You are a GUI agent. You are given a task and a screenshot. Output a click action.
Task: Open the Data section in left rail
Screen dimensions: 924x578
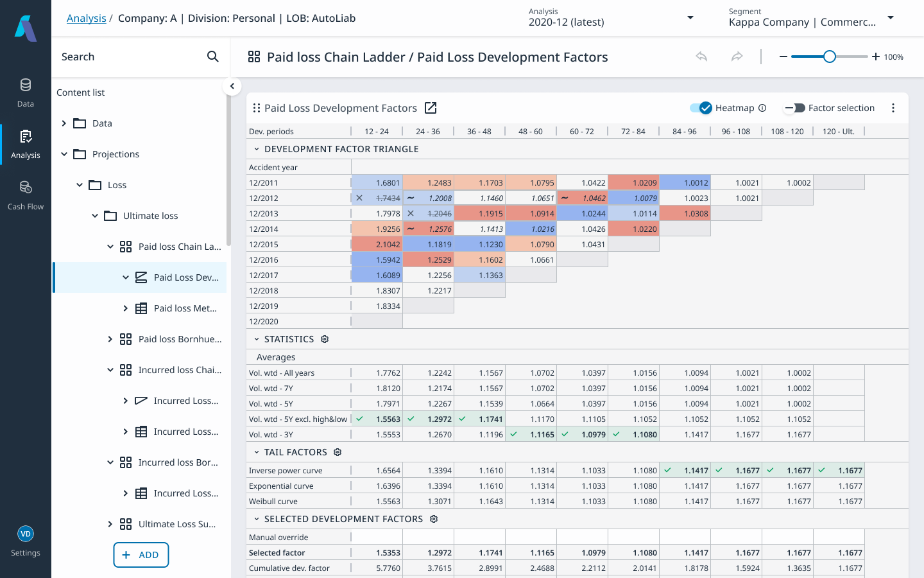tap(26, 92)
